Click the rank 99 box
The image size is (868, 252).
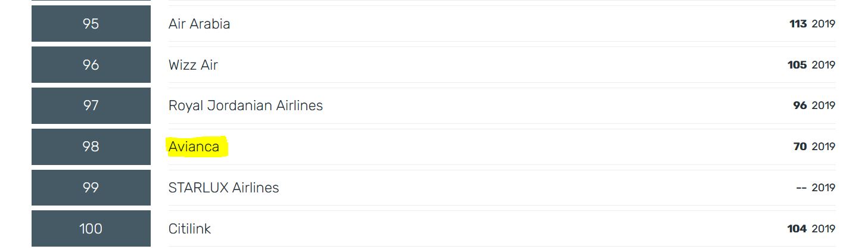coord(91,188)
